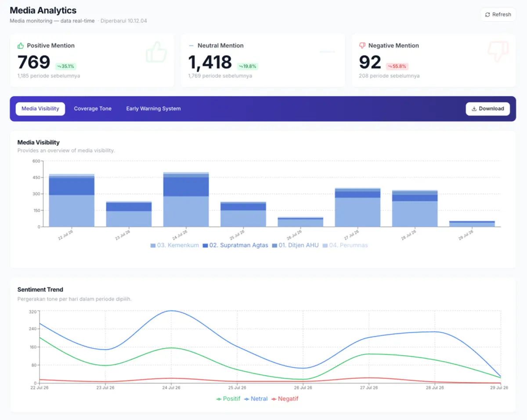Click the dash icon beside Neutral Mention
This screenshot has height=420, width=527.
click(191, 45)
